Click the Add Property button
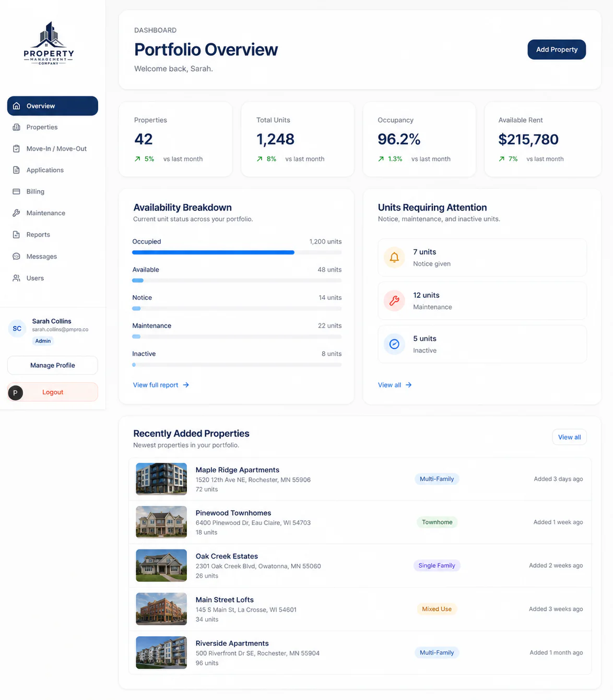Image resolution: width=613 pixels, height=700 pixels. (557, 50)
